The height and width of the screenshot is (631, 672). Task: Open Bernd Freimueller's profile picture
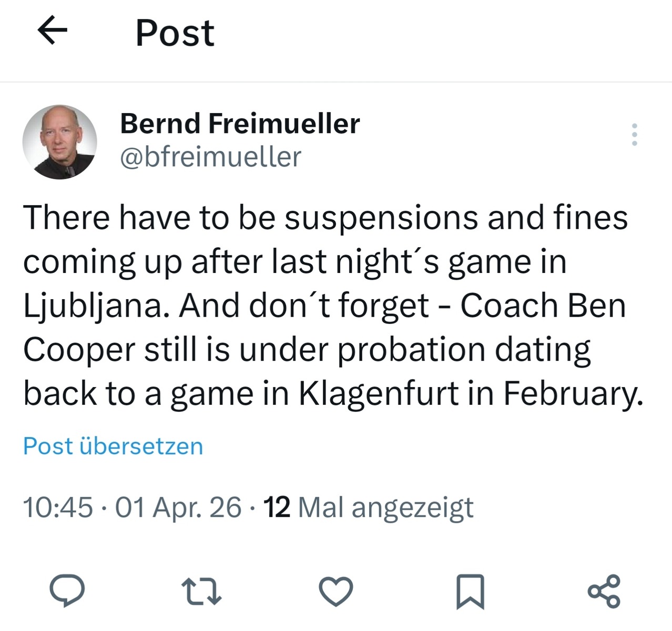(59, 142)
